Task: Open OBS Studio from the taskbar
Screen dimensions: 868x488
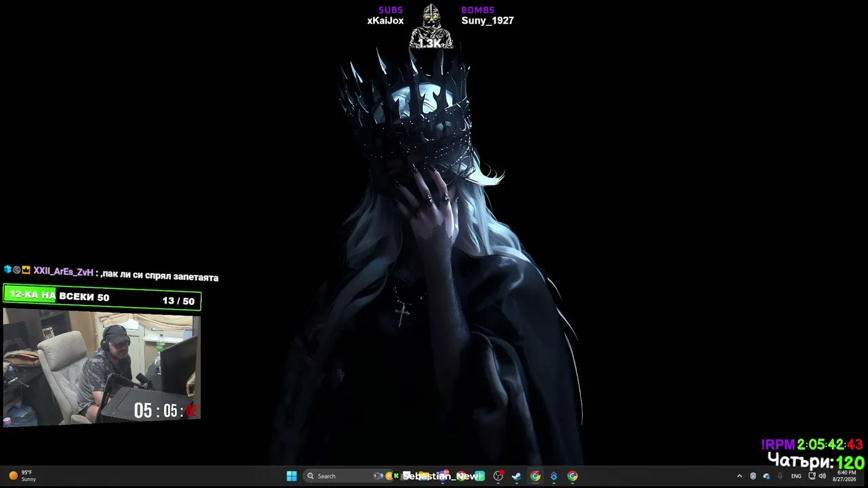Action: tap(498, 476)
